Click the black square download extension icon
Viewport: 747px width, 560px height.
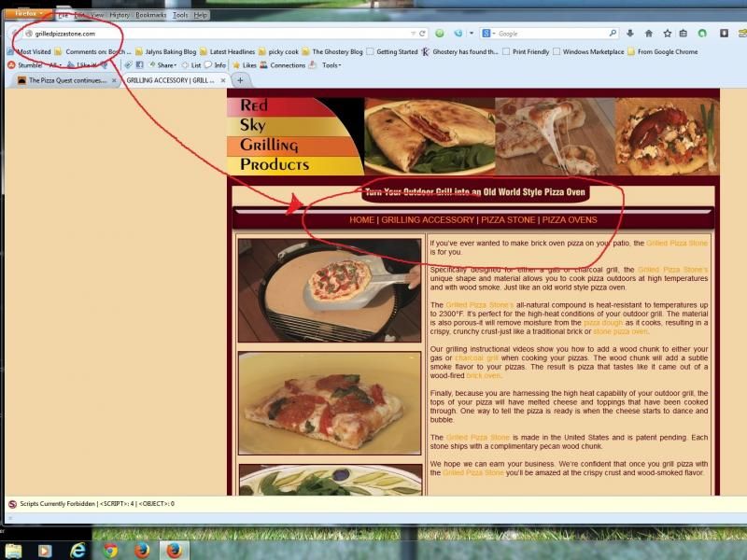(x=724, y=34)
